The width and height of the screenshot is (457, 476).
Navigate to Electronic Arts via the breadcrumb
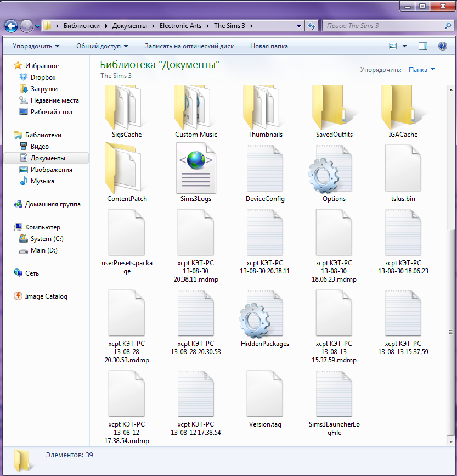(x=180, y=26)
